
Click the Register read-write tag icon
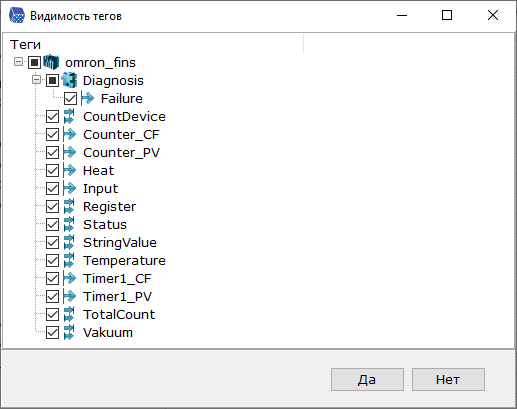69,206
